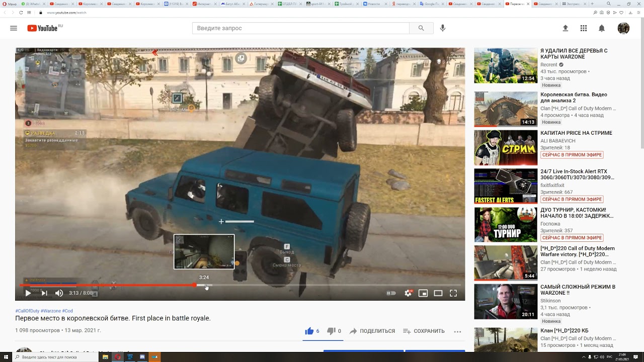Switch to the (11319) mail tab
Screen dimensions: 644x362
coord(176,4)
